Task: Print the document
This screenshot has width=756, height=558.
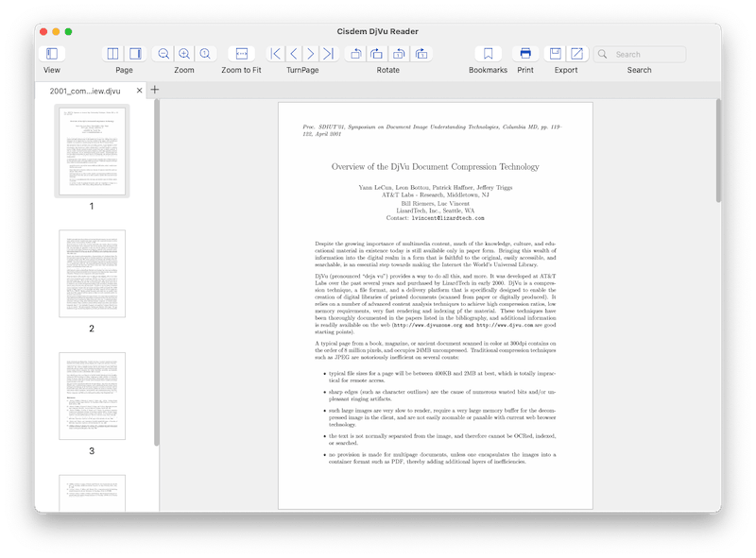Action: (525, 54)
